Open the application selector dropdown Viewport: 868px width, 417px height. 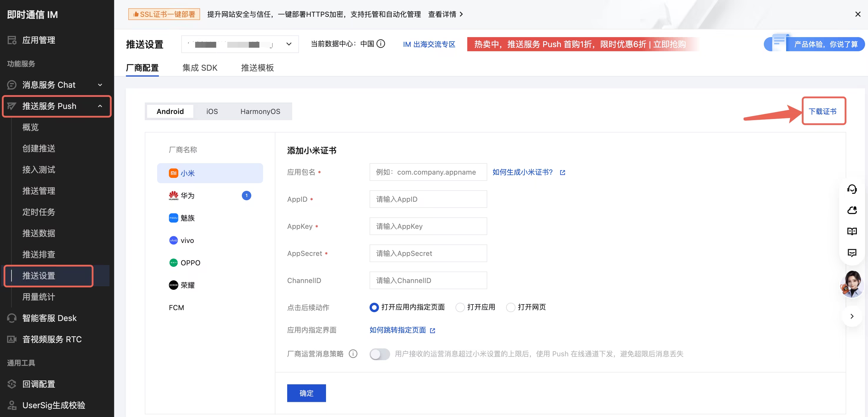coord(240,44)
